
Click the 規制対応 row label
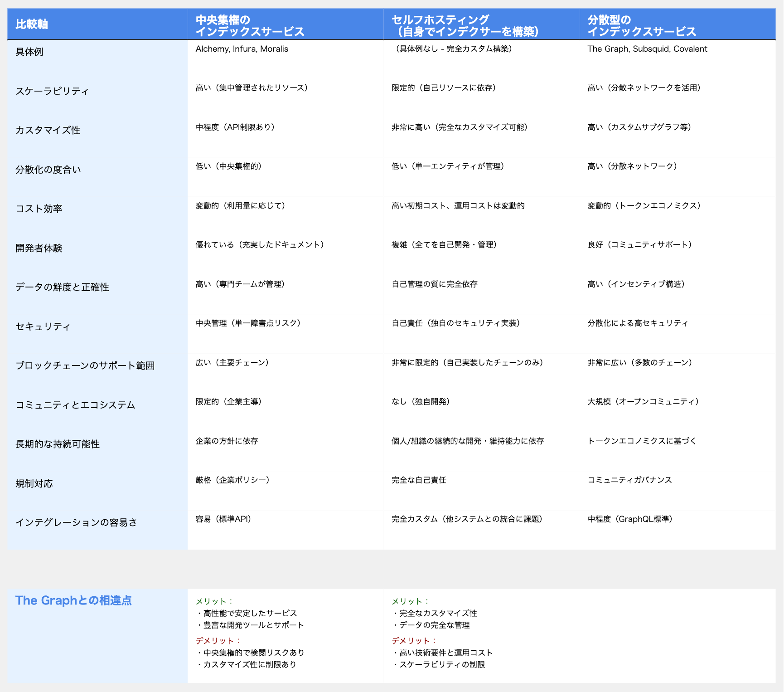point(34,483)
